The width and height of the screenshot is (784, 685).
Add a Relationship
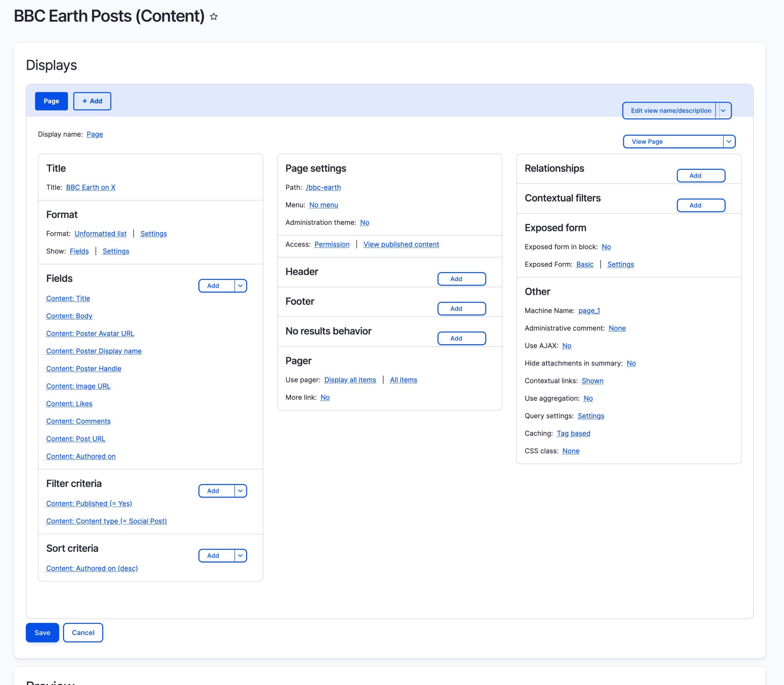click(x=701, y=176)
